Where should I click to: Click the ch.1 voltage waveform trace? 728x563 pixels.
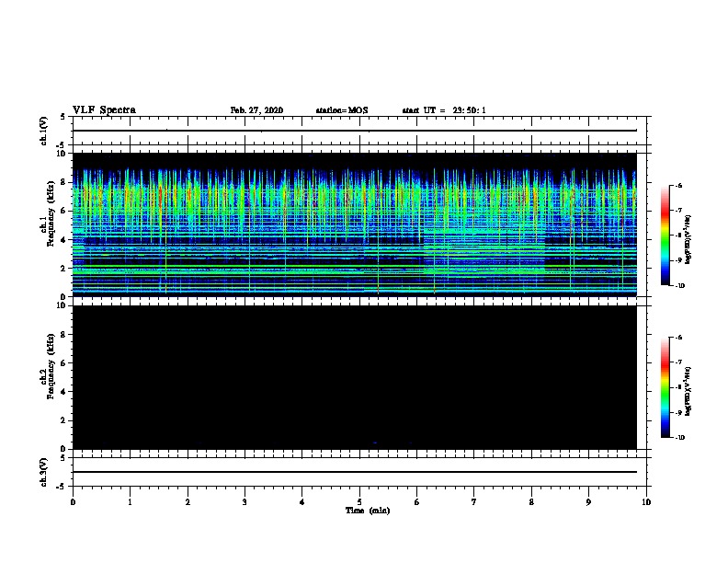point(355,131)
